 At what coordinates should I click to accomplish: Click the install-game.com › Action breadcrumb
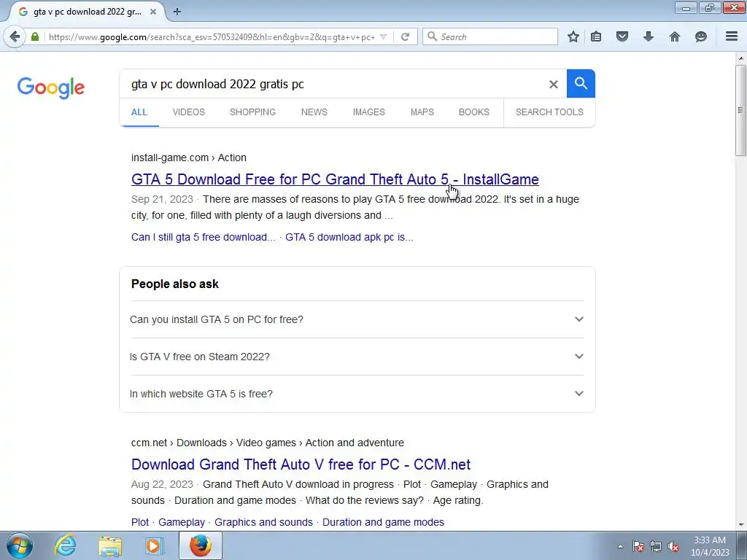click(189, 157)
